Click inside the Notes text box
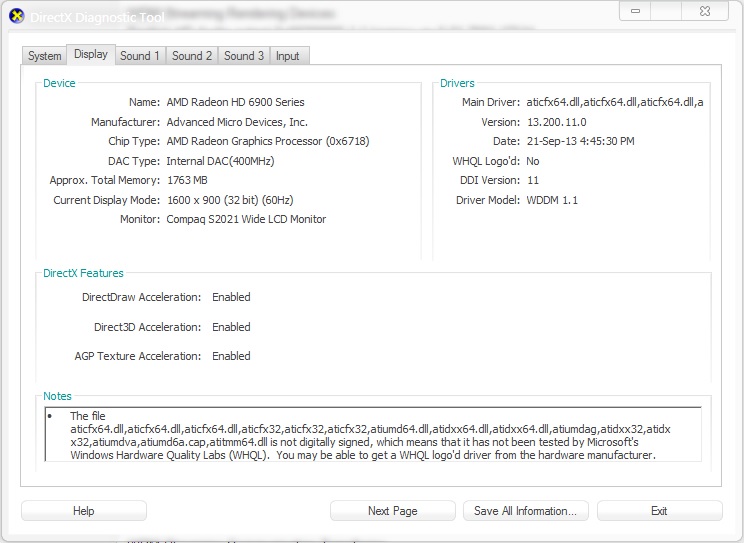This screenshot has width=744, height=543. [x=372, y=435]
